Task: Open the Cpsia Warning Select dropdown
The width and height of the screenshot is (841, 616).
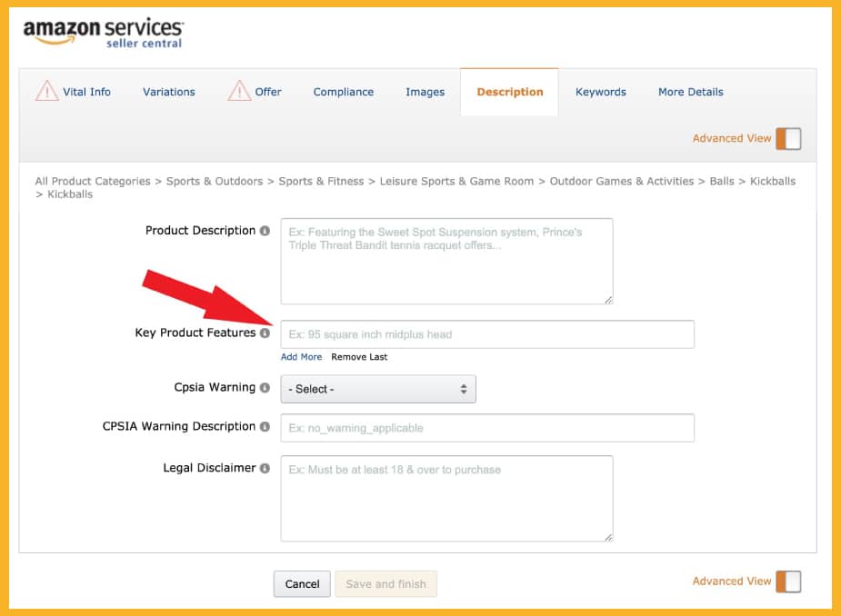Action: coord(378,388)
